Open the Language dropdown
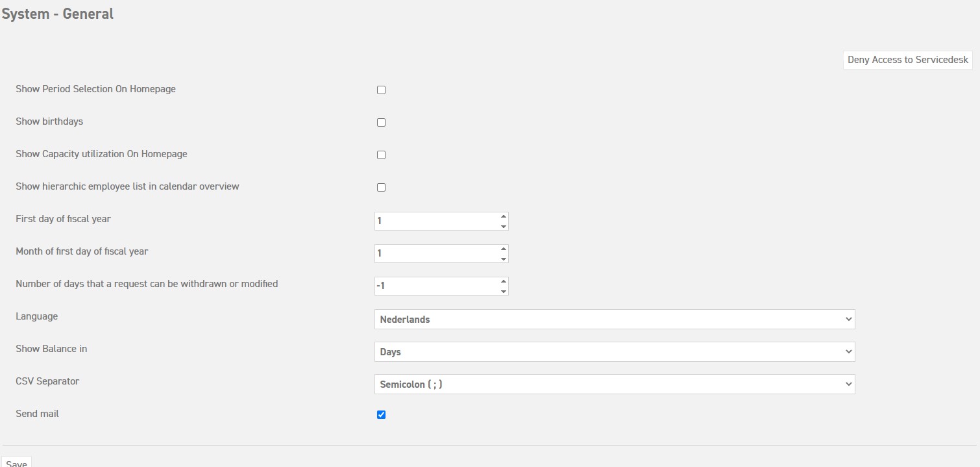 tap(615, 319)
